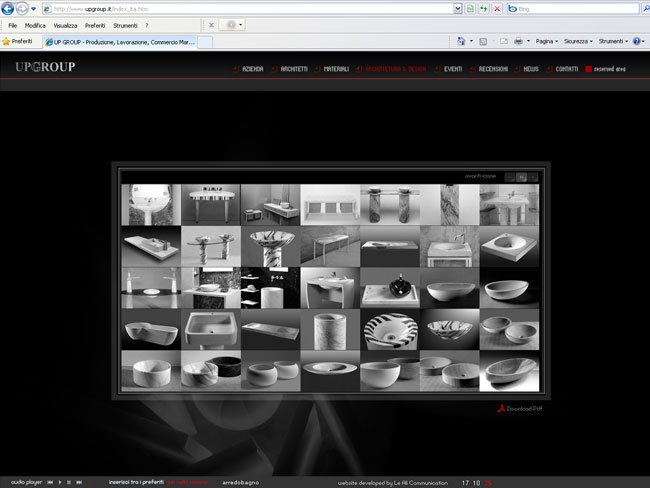Open the tall marble cylinder thumbnail
The image size is (650, 488).
coord(330,329)
